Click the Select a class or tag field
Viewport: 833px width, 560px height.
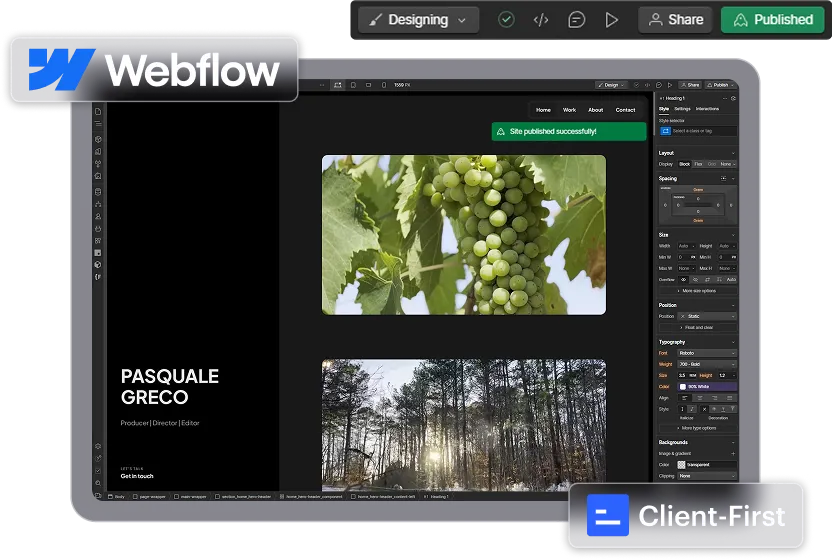pyautogui.click(x=698, y=131)
